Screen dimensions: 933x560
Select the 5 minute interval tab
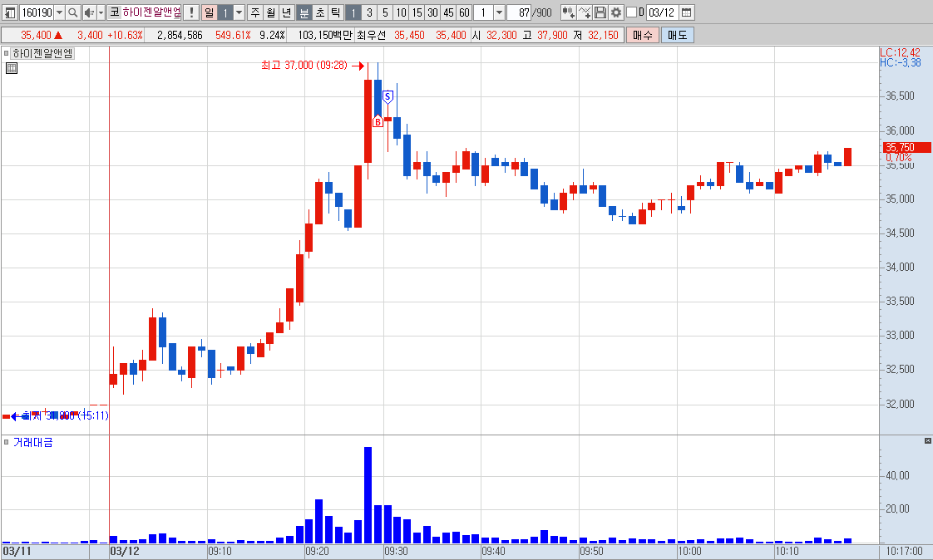click(x=385, y=12)
